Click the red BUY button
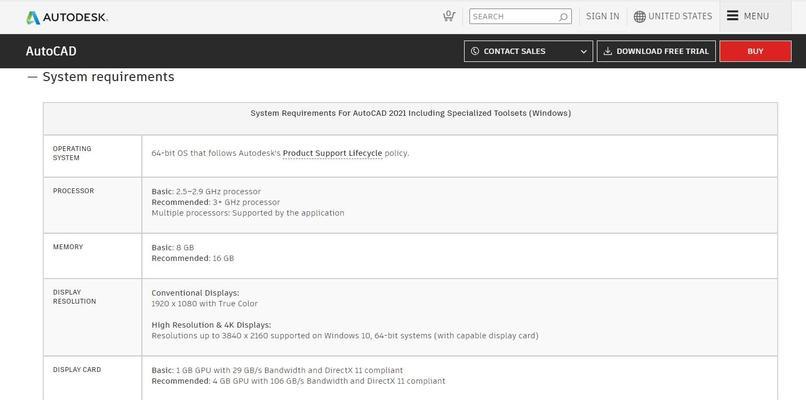806x400 pixels. [x=755, y=51]
